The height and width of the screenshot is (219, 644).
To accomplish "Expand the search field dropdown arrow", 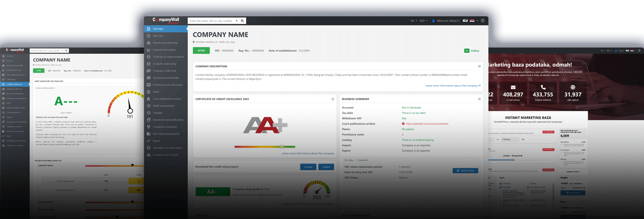I will (237, 21).
